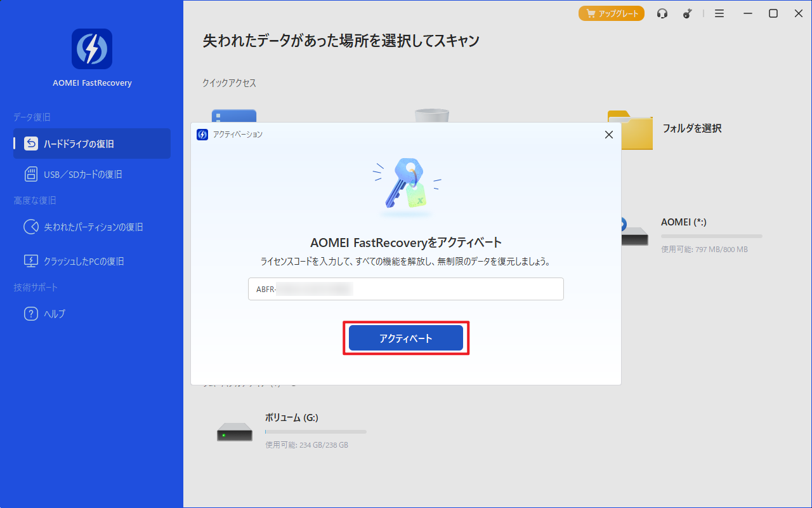Open the hamburger menu
Viewport: 812px width, 508px height.
pos(719,13)
